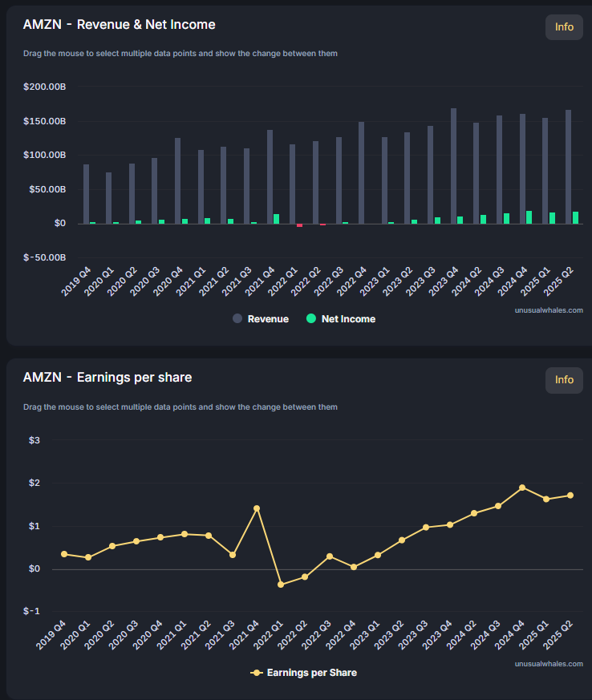Screen dimensions: 592x700
Task: Click the 2024 Q4 EPS data point
Action: pos(522,488)
